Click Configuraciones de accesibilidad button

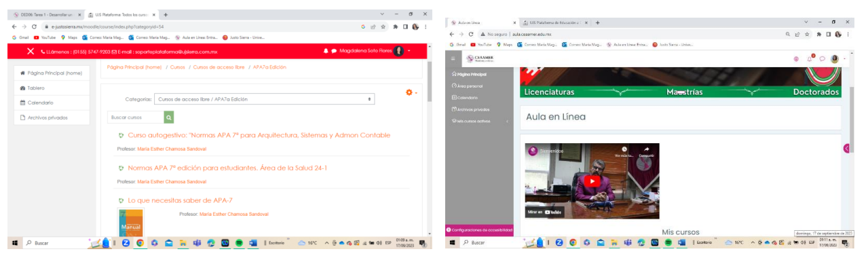479,229
